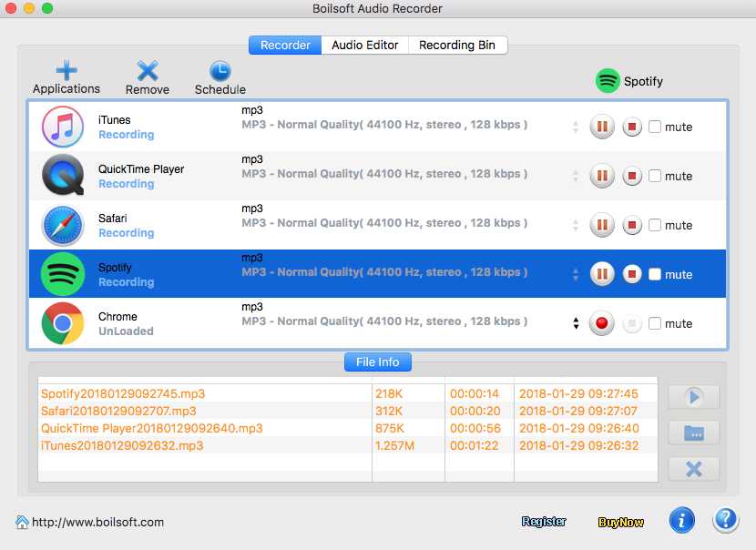Image resolution: width=756 pixels, height=550 pixels.
Task: Open the blue info icon
Action: pos(681,521)
